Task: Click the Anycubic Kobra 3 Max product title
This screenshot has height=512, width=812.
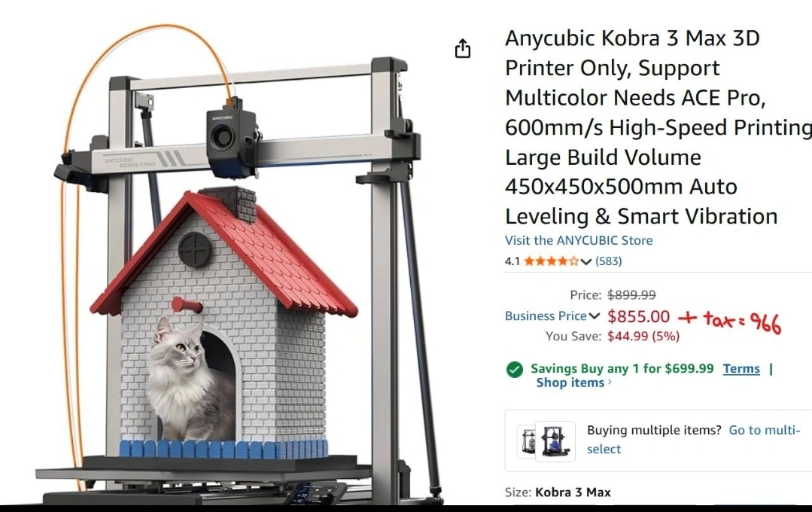Action: click(x=658, y=127)
